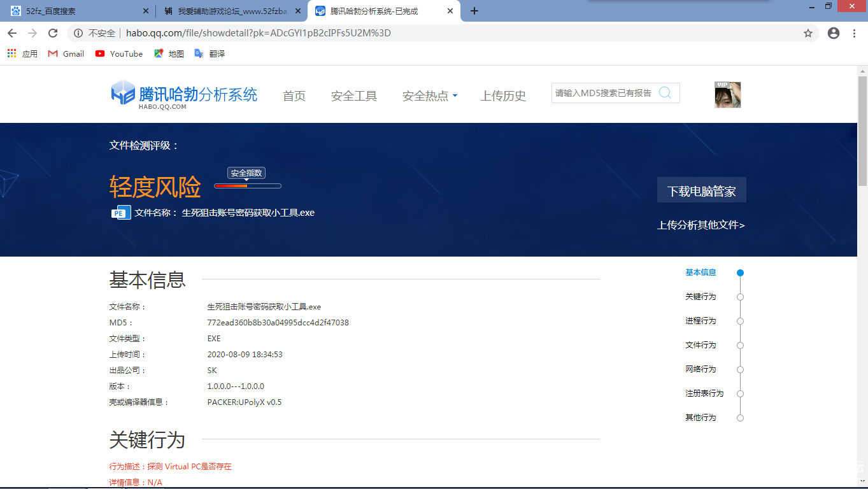
Task: Jump to 关键行为 in side navigation
Action: 701,297
